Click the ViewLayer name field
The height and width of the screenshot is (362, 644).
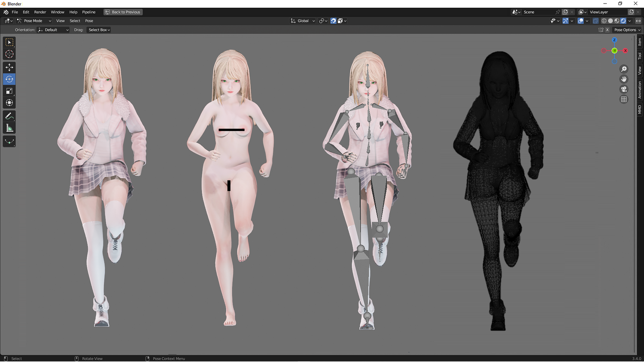(608, 12)
